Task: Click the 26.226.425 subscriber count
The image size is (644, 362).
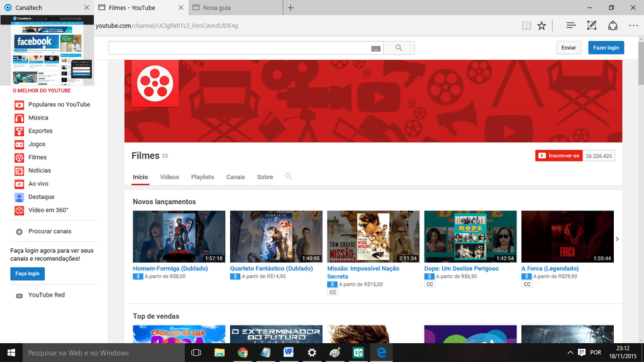Action: click(x=599, y=156)
